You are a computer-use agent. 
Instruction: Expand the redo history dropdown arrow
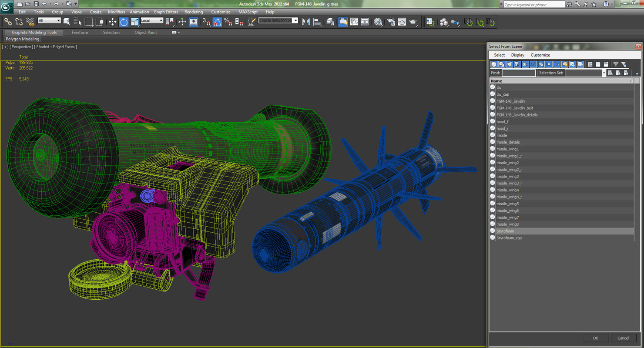[62, 4]
